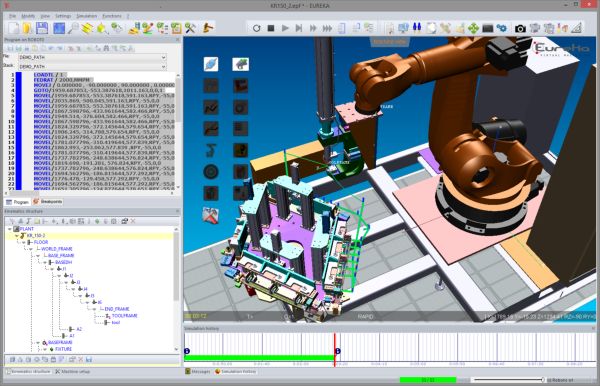
Task: Click the triangle ruler measure icon
Action: click(x=577, y=28)
